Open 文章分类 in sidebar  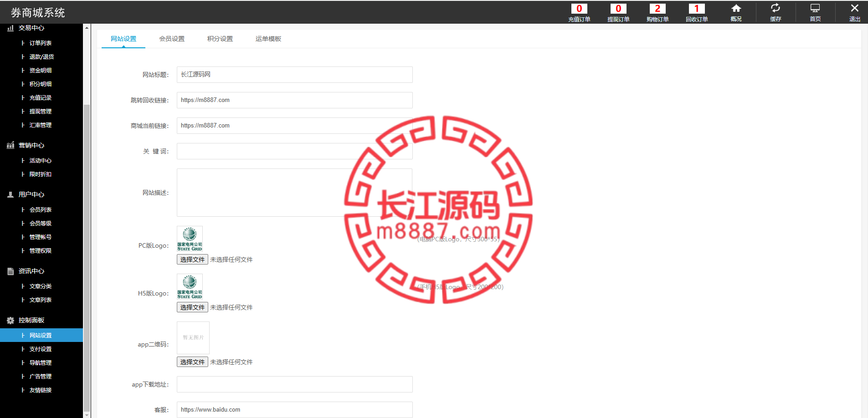pos(41,286)
